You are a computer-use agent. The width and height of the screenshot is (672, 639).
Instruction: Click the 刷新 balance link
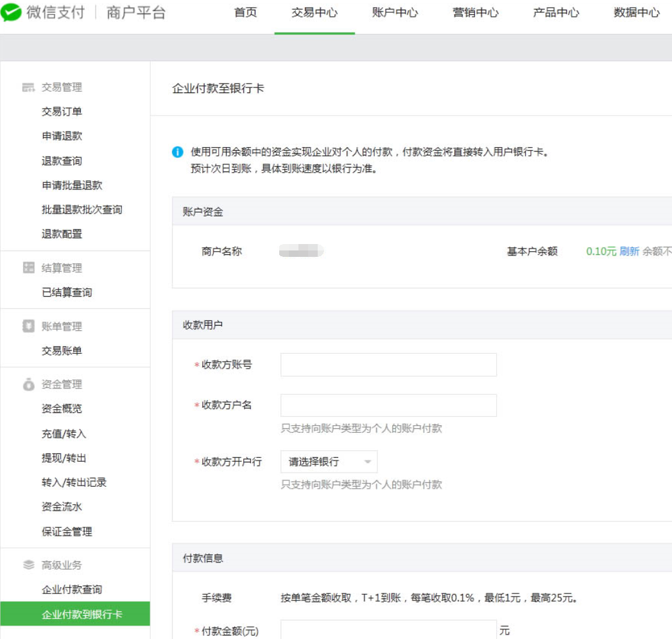(629, 251)
